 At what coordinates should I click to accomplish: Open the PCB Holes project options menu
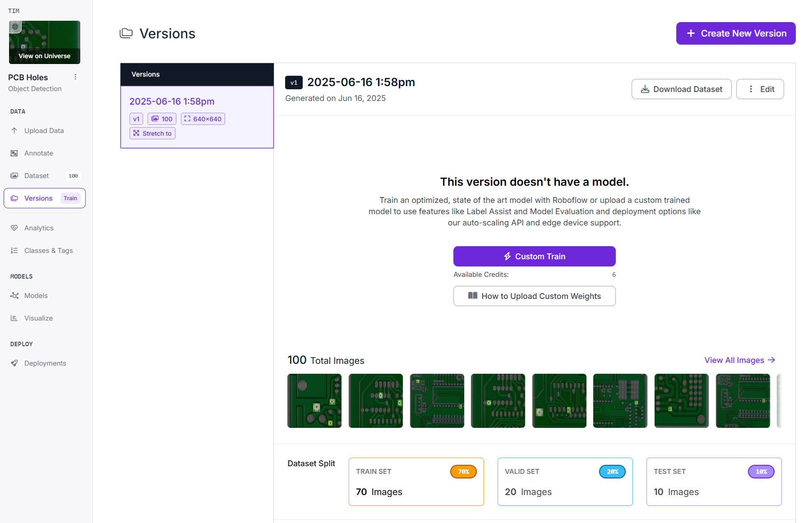[75, 77]
